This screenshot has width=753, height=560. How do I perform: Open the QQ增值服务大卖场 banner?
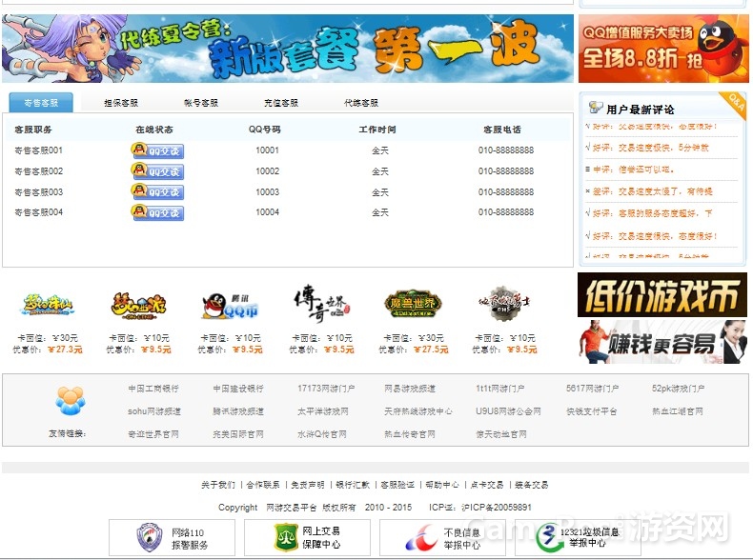[663, 49]
